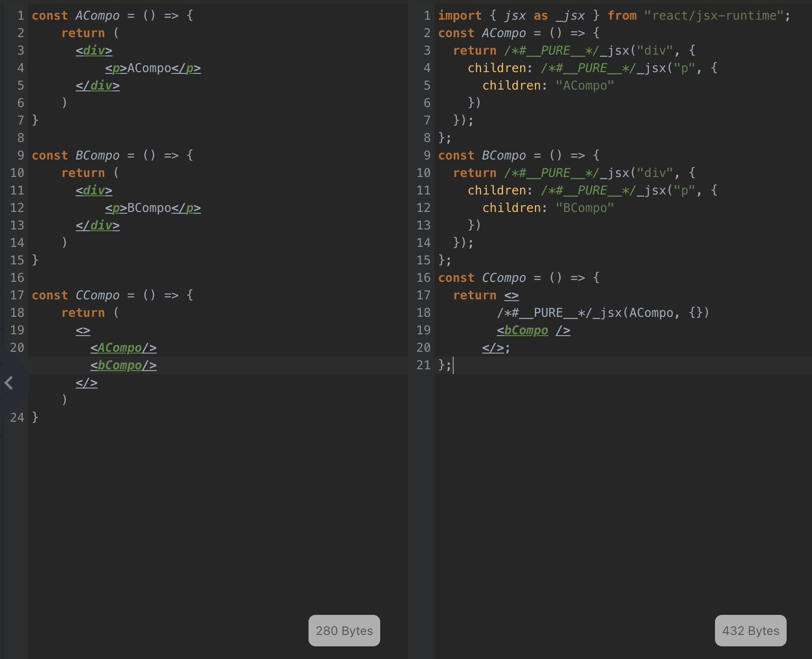Click '<p>BCompo</p>' on left editor line 12

153,208
